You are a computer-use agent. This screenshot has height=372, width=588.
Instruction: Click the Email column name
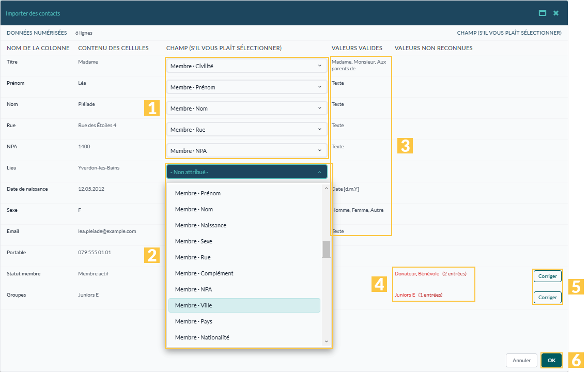point(13,231)
